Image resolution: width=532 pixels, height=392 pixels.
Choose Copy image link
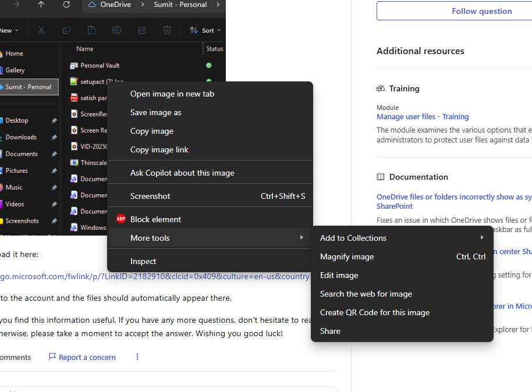[x=210, y=150]
